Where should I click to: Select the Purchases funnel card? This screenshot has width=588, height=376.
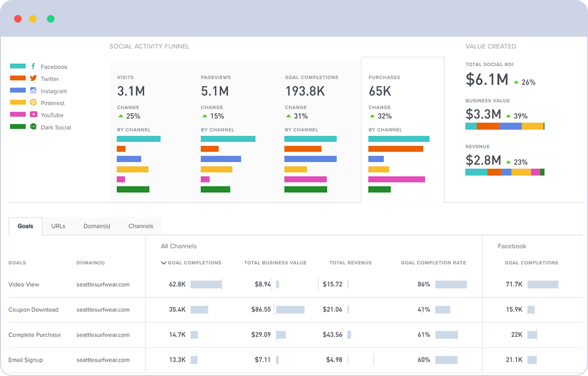coord(402,130)
